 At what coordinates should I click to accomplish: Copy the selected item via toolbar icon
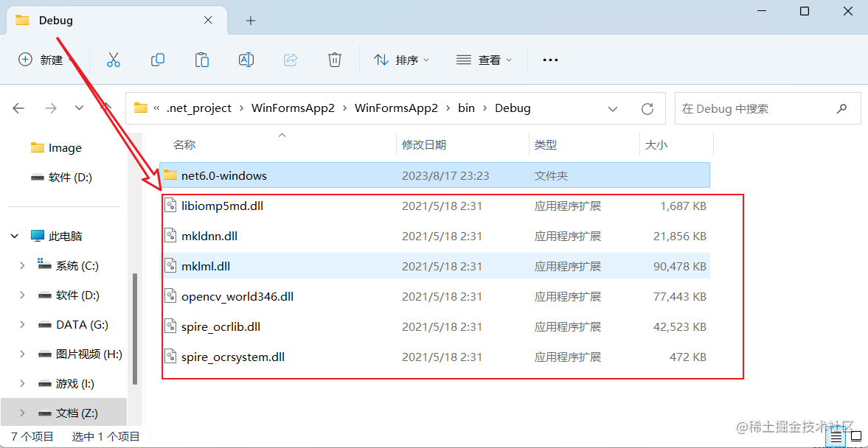click(x=157, y=60)
